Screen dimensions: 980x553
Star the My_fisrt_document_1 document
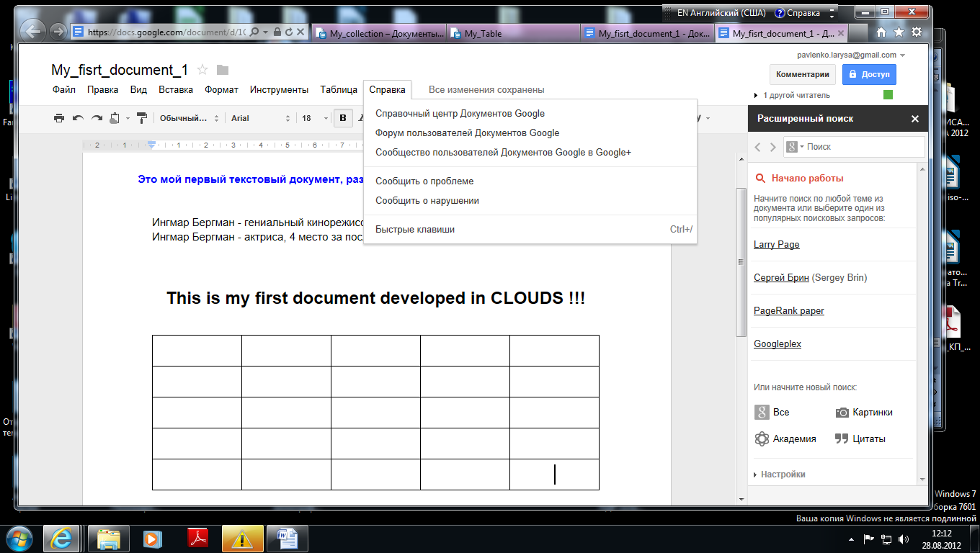[x=202, y=70]
